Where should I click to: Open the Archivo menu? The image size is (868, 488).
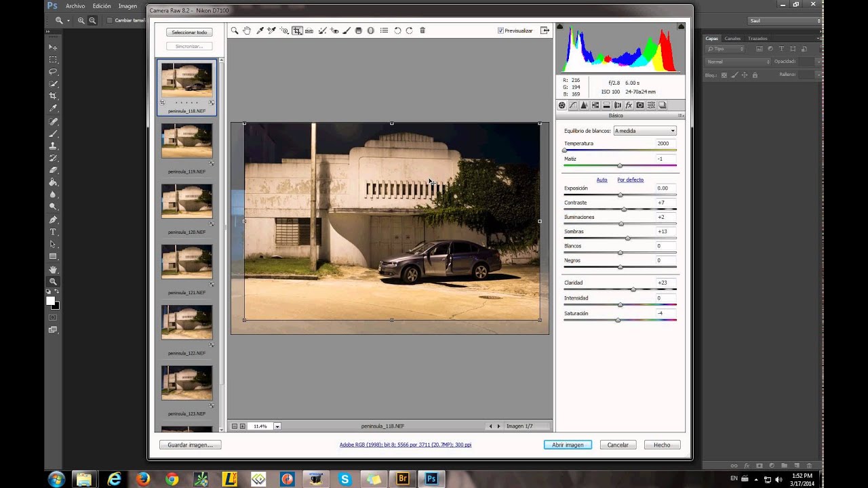(75, 6)
